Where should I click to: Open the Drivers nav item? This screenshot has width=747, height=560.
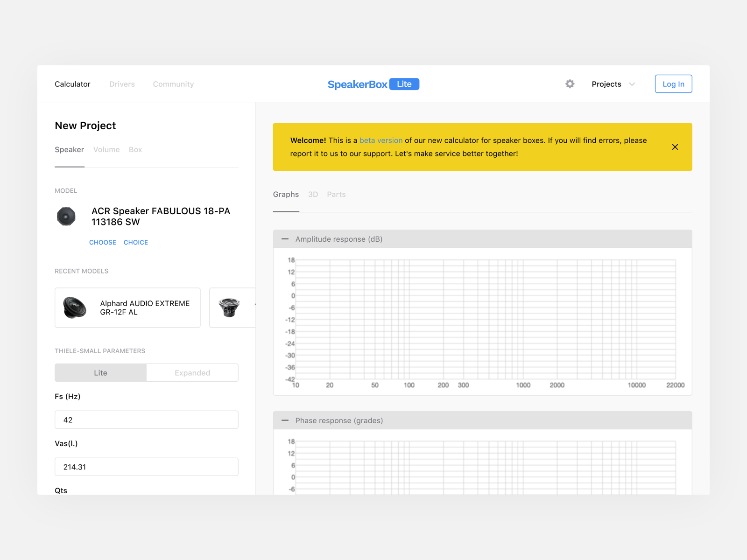[122, 84]
